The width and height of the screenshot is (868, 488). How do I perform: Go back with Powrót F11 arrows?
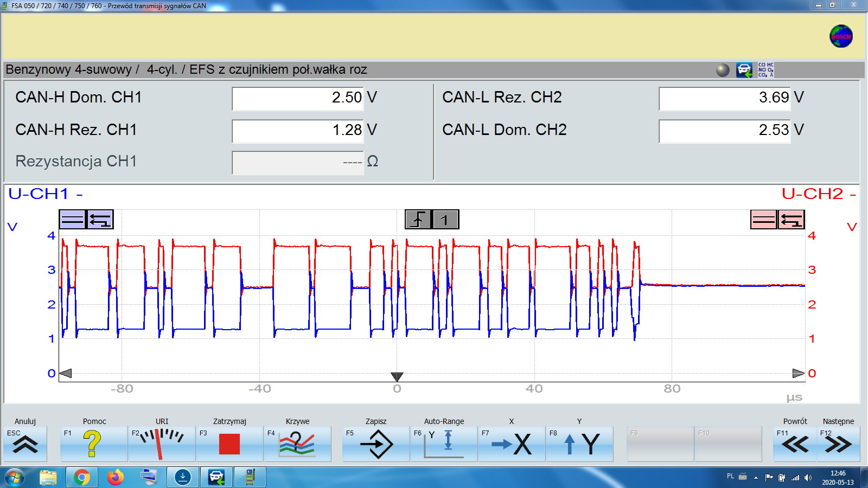click(795, 444)
